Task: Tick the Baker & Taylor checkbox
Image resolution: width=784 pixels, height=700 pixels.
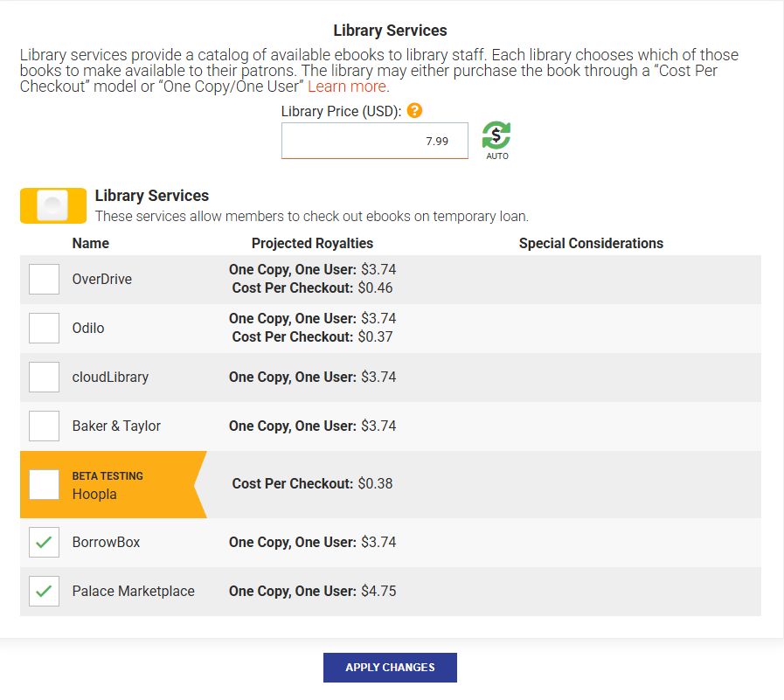Action: (x=44, y=426)
